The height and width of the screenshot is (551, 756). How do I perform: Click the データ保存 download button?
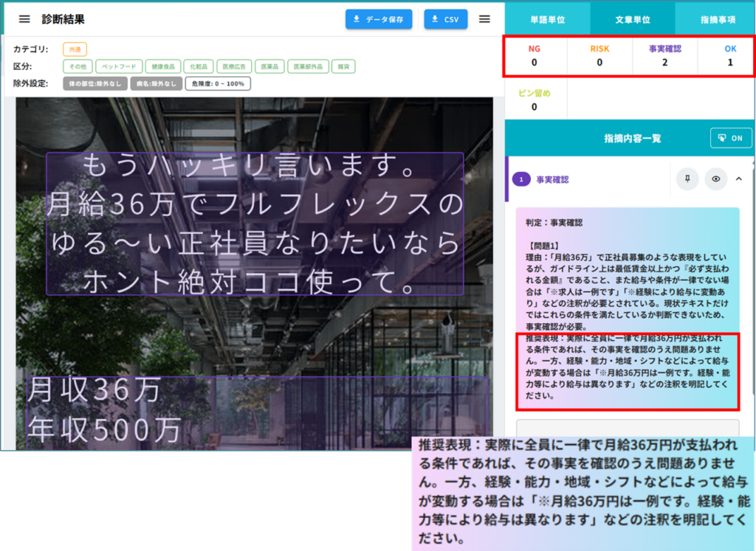pos(378,19)
